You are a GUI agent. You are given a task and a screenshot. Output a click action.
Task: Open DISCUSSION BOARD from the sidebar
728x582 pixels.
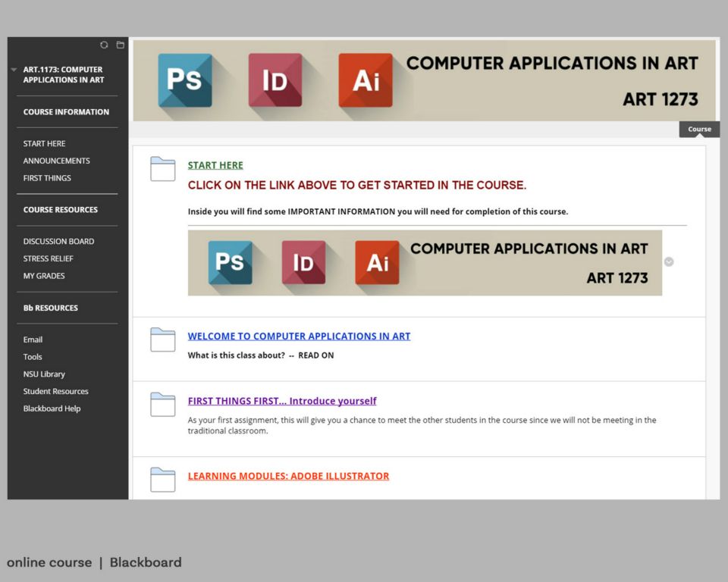pos(58,241)
